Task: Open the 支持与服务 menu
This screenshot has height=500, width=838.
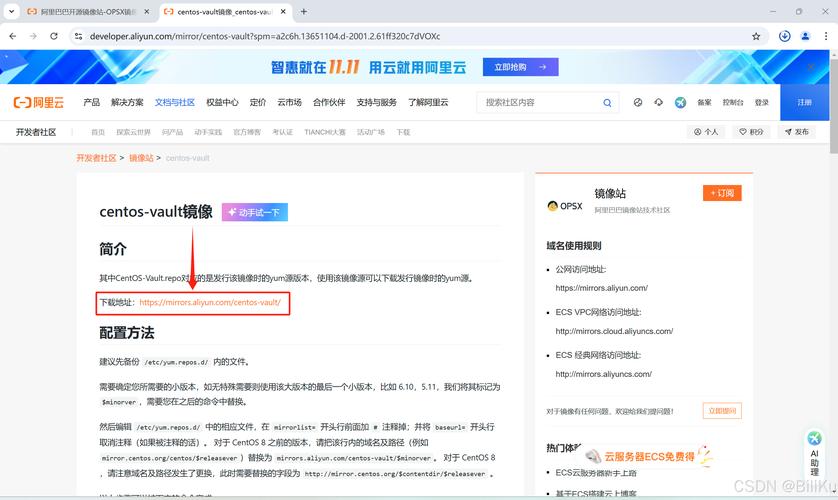Action: pyautogui.click(x=376, y=102)
